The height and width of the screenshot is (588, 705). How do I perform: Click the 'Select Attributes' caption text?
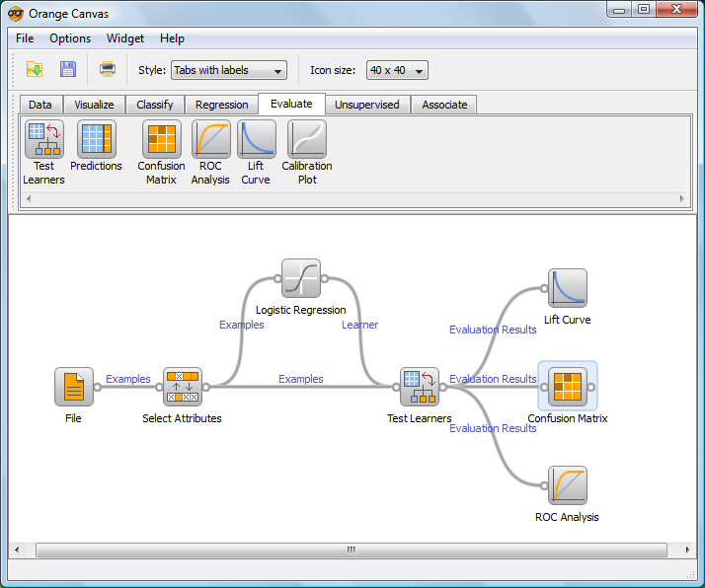[182, 418]
